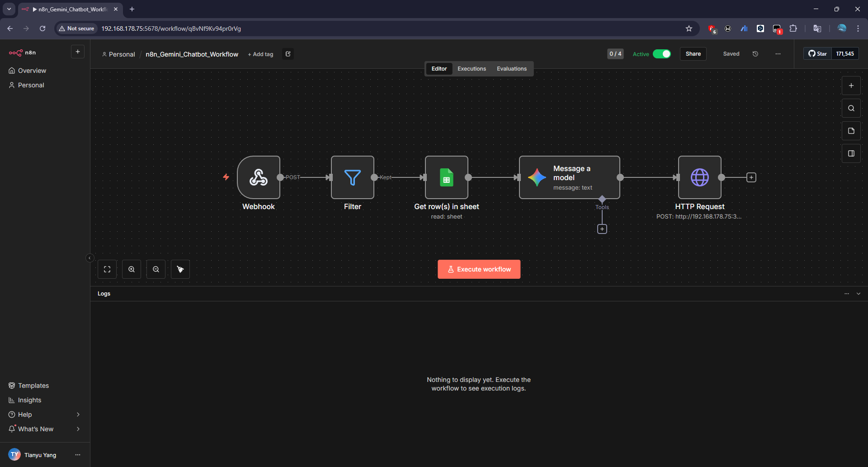Open the Get row(s) in sheet node
Image resolution: width=868 pixels, height=467 pixels.
(x=447, y=177)
